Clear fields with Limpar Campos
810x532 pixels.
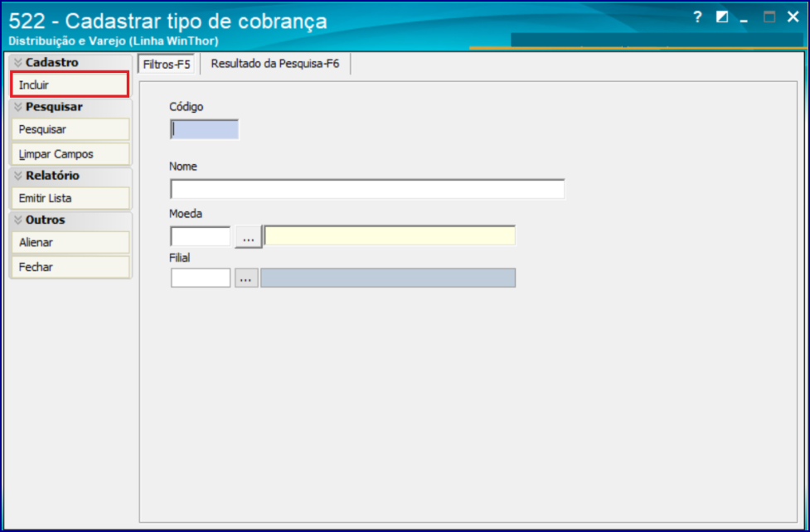70,154
